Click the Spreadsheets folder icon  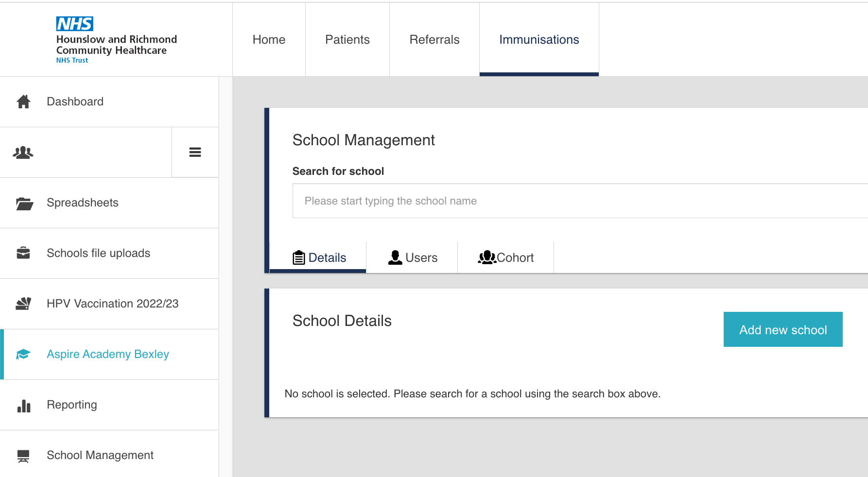pos(24,203)
